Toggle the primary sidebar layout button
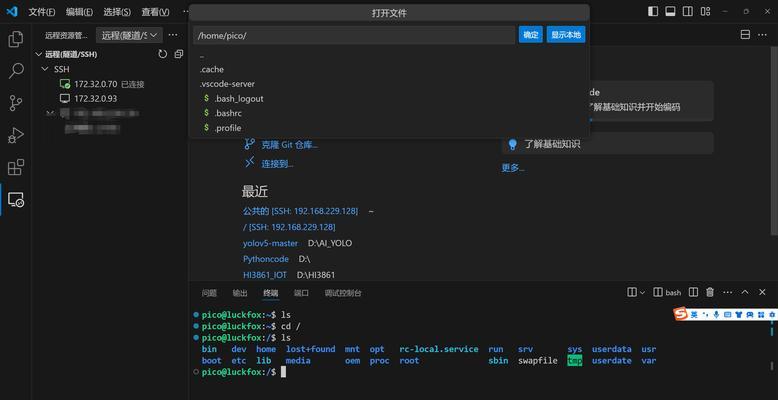This screenshot has height=400, width=778. tap(653, 11)
